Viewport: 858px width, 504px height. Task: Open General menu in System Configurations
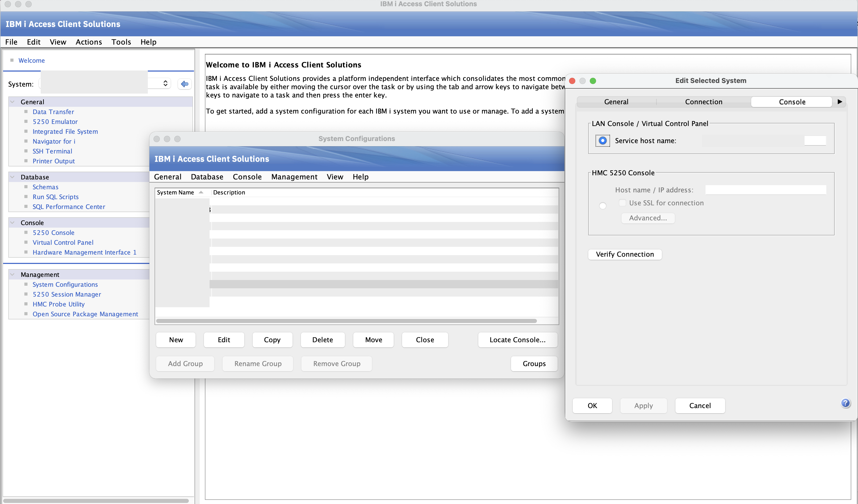(x=168, y=177)
